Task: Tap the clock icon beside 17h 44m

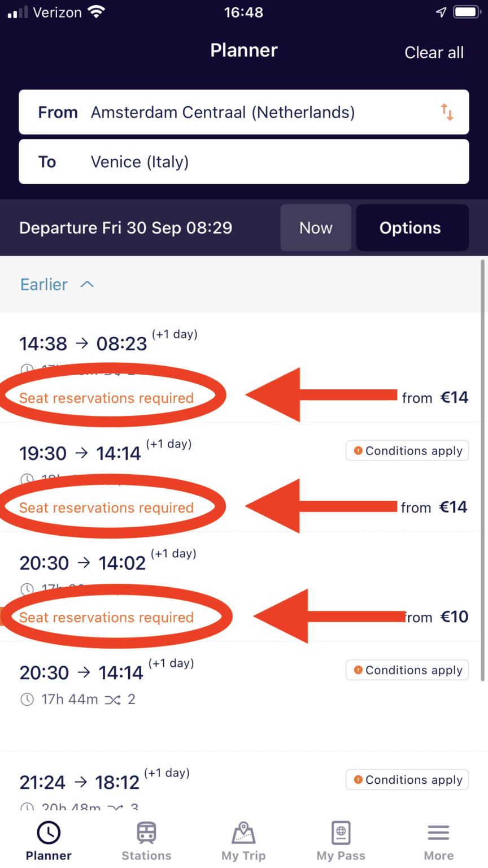Action: click(27, 699)
